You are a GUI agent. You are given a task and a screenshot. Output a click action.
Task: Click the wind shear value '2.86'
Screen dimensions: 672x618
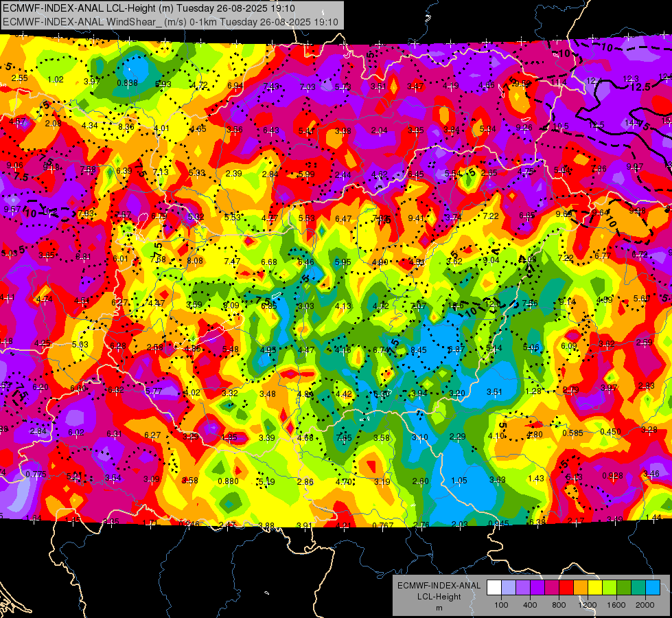tap(305, 481)
